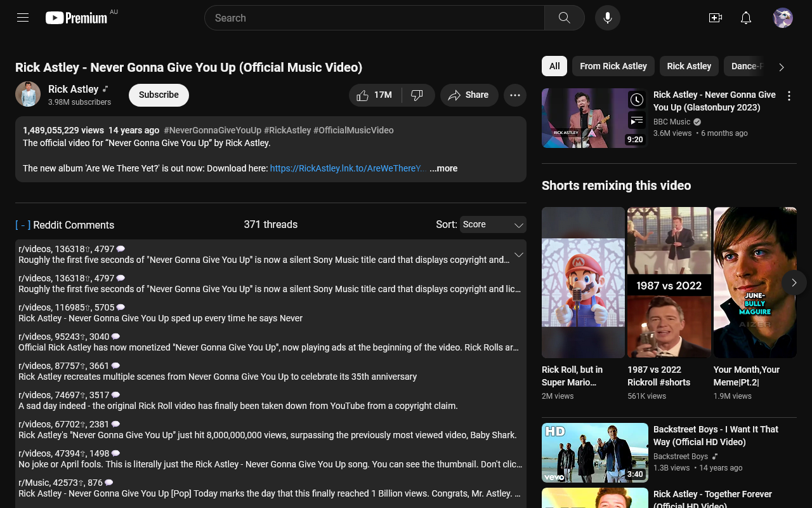Viewport: 812px width, 508px height.
Task: Start voice search with microphone
Action: click(608, 18)
